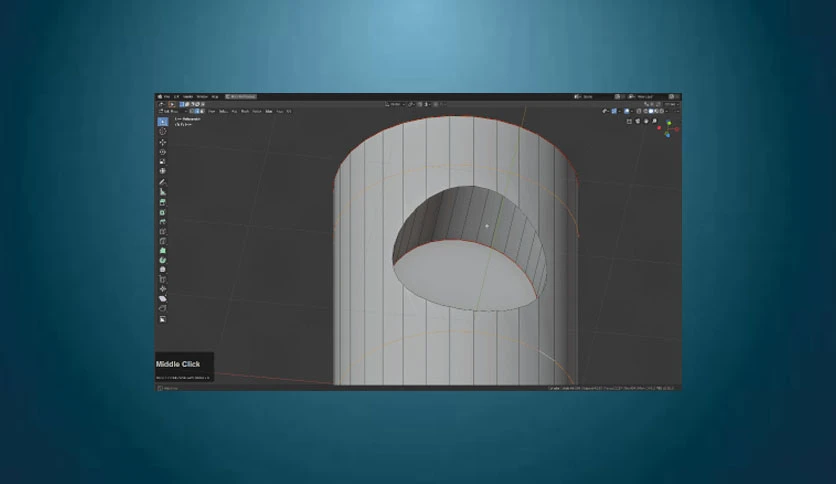Image resolution: width=836 pixels, height=484 pixels.
Task: Enable edge select mode in header
Action: (x=197, y=111)
